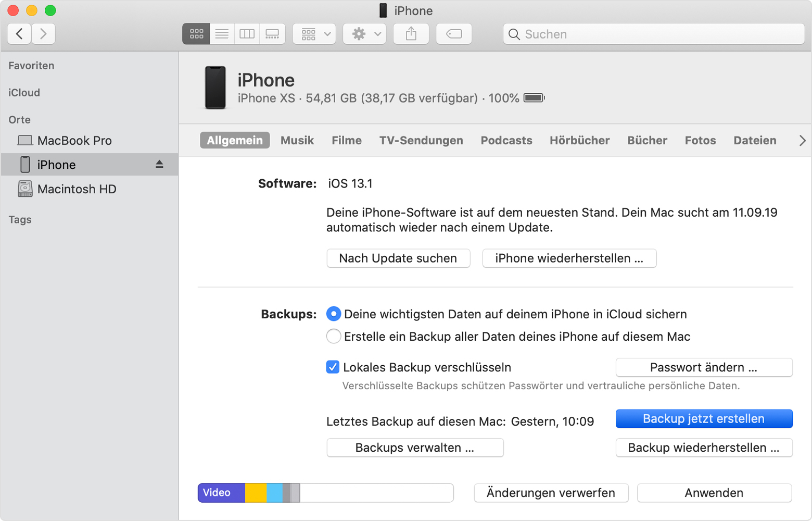Start backup with Backup jetzt erstellen

point(704,419)
